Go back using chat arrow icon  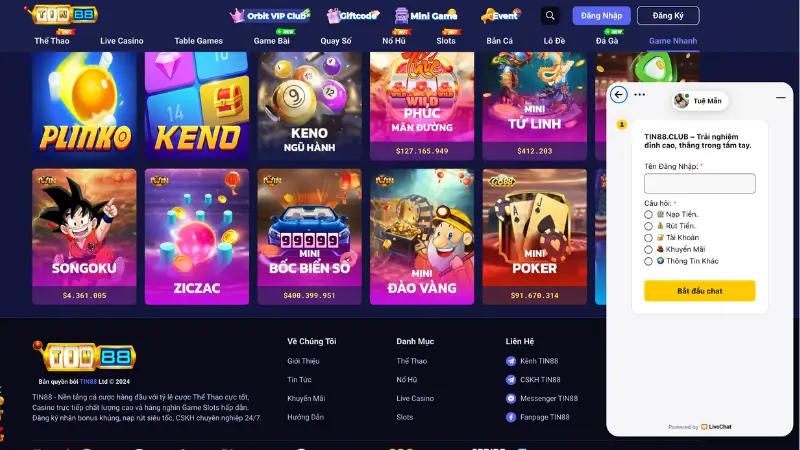click(x=618, y=94)
